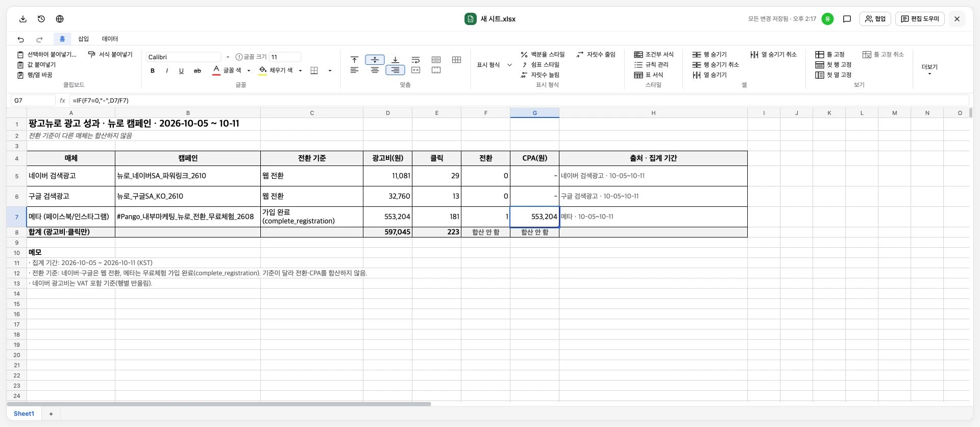Align cell contents to top
The image size is (980, 427).
pyautogui.click(x=354, y=59)
